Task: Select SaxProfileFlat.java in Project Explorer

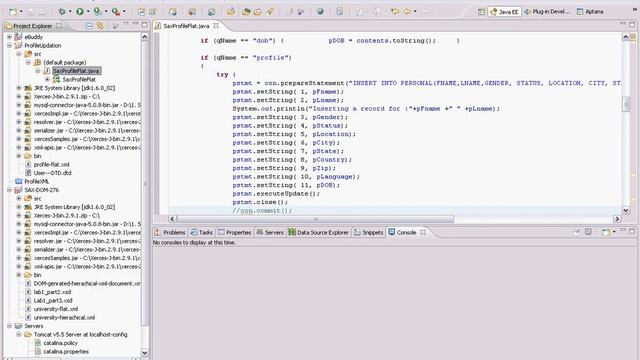Action: [76, 71]
